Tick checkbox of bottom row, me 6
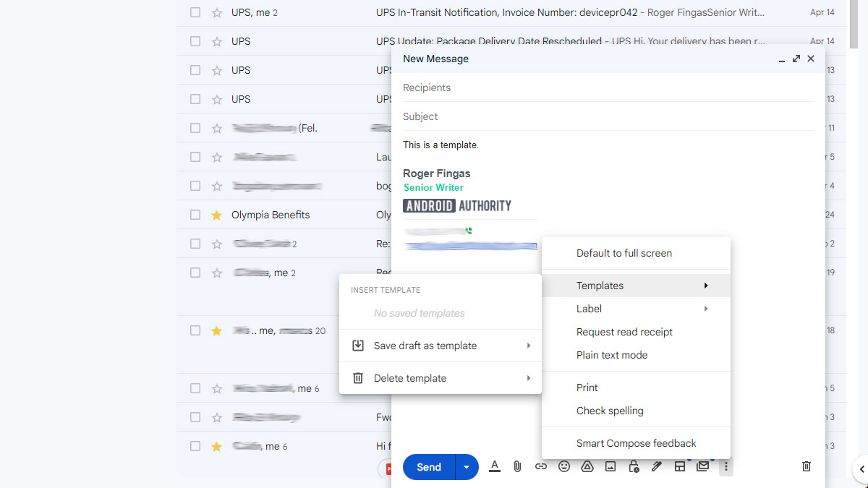The height and width of the screenshot is (488, 868). (195, 446)
